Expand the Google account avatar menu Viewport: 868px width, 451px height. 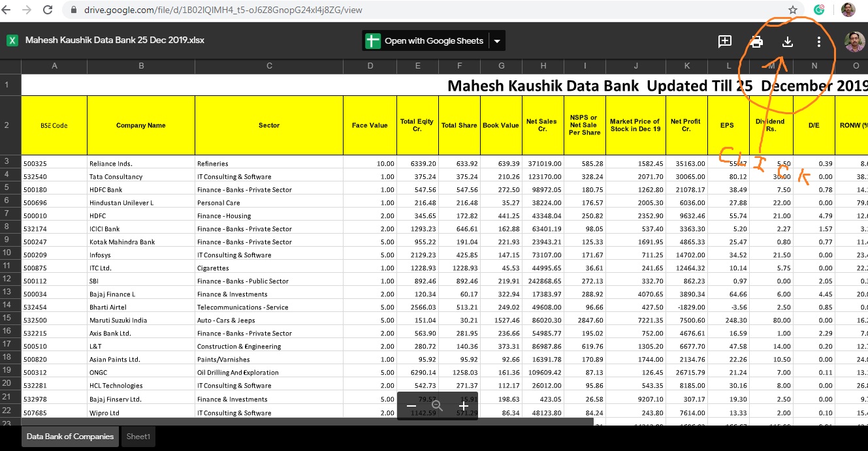coord(855,41)
